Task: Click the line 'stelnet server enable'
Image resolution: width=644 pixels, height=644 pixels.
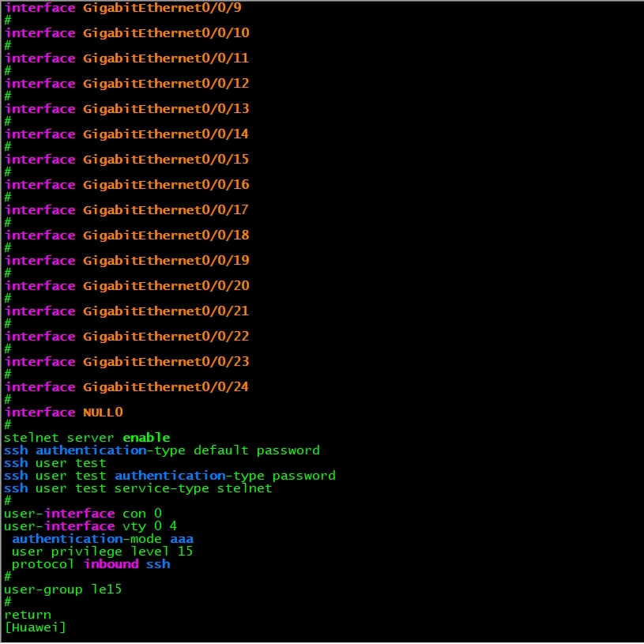Action: point(87,438)
